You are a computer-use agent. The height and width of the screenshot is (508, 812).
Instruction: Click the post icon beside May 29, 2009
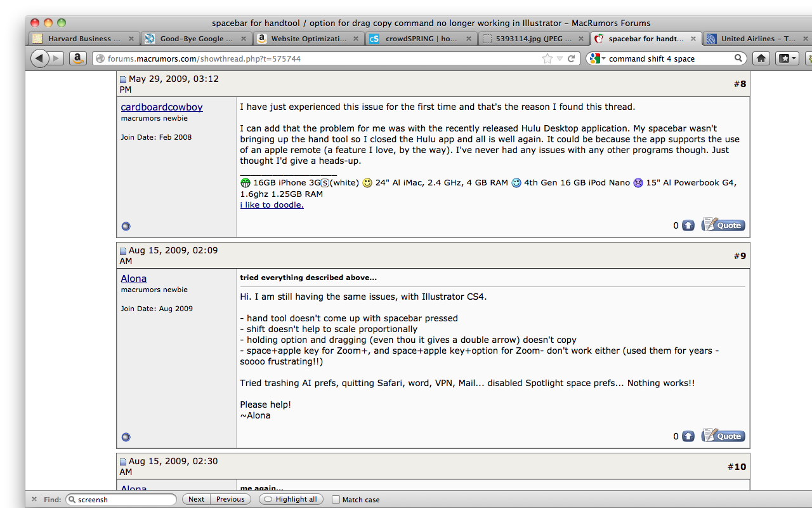pyautogui.click(x=123, y=80)
